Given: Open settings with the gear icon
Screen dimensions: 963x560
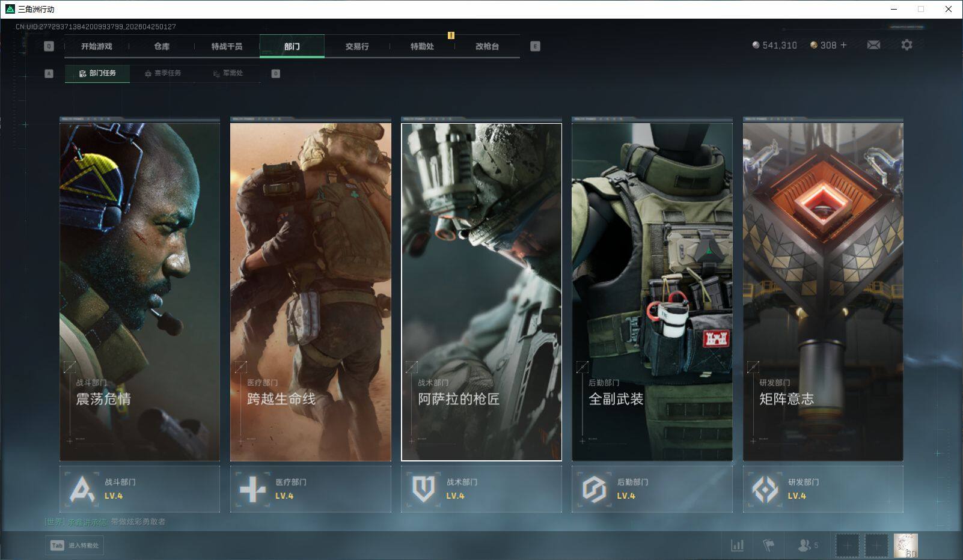Looking at the screenshot, I should (906, 45).
